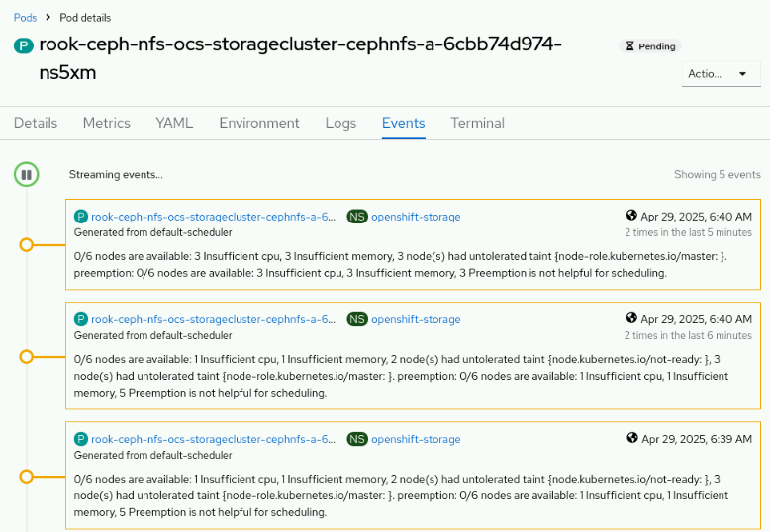770x532 pixels.
Task: Click the pod link in third event
Action: coord(213,439)
